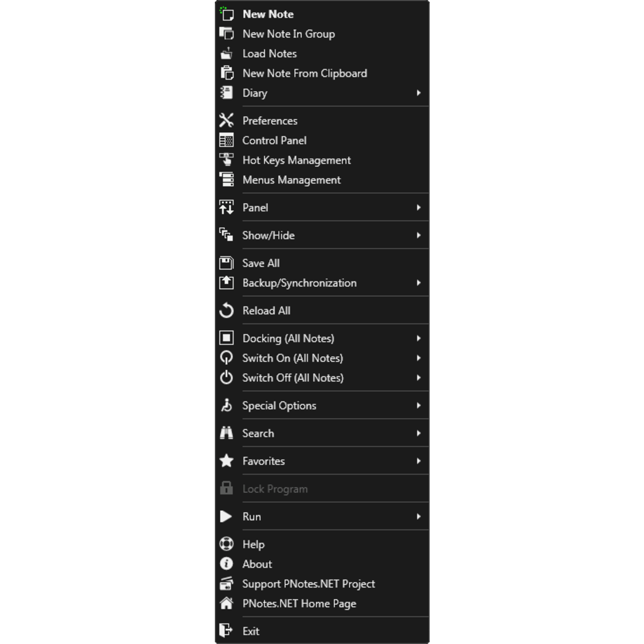The width and height of the screenshot is (644, 644).
Task: Click the Reload All circular arrow icon
Action: [227, 310]
